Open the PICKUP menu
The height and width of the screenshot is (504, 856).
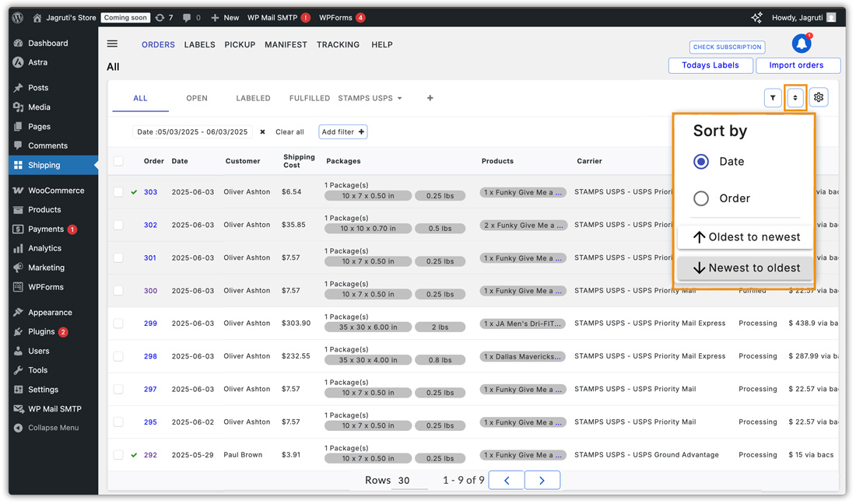[x=240, y=45]
